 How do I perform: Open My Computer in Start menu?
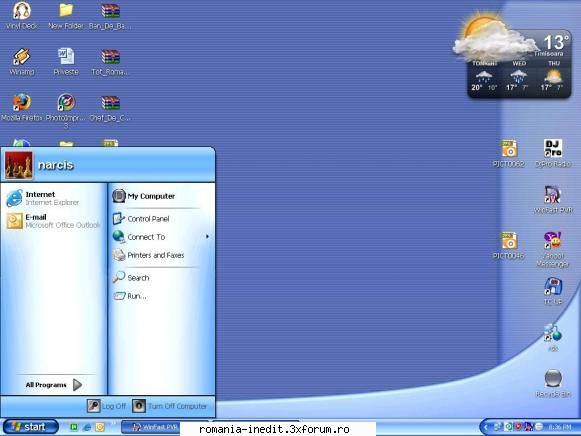[144, 196]
